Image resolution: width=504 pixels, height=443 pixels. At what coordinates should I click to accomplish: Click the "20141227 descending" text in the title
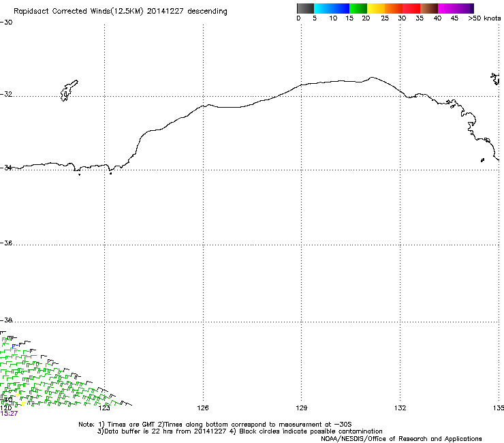coord(187,12)
